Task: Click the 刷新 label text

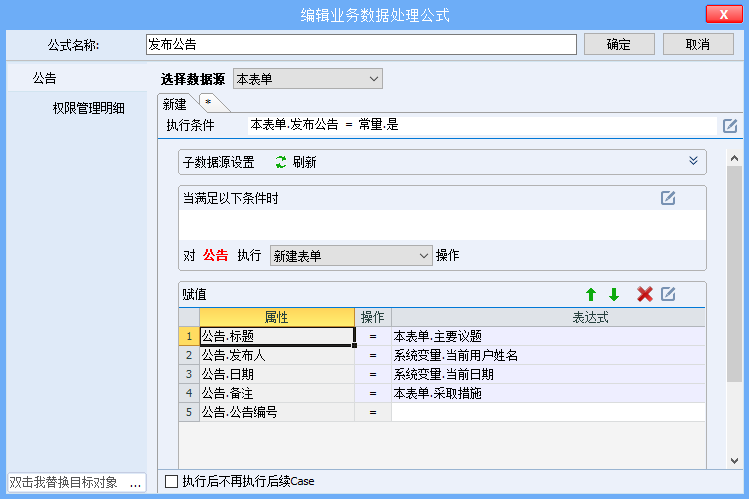Action: pos(305,162)
